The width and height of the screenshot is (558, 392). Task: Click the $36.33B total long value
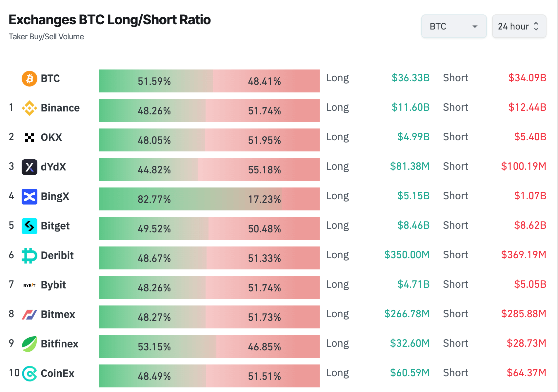coord(410,78)
